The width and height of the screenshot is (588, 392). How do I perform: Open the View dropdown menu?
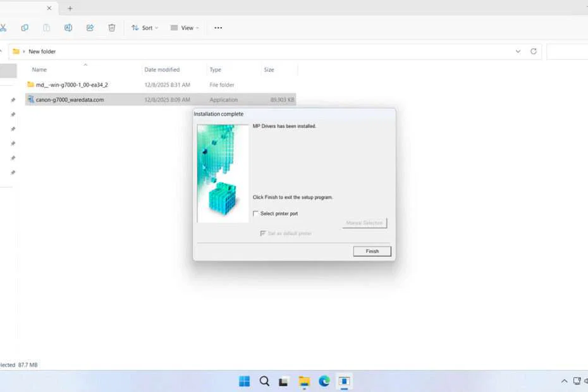point(185,28)
